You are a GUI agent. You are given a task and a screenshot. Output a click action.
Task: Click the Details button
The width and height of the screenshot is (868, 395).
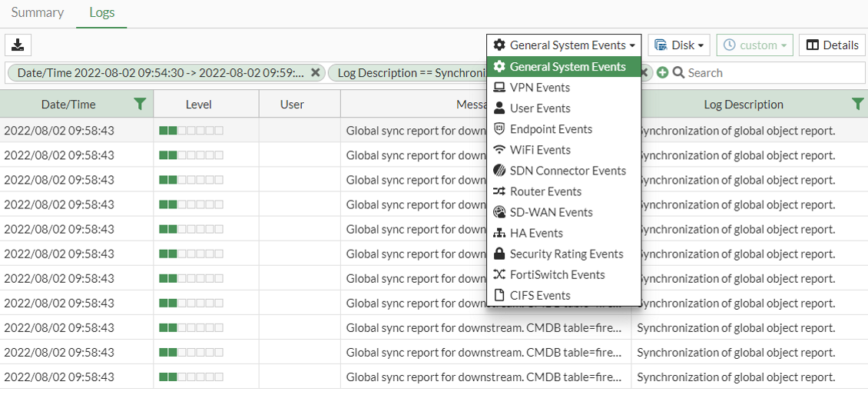(832, 45)
